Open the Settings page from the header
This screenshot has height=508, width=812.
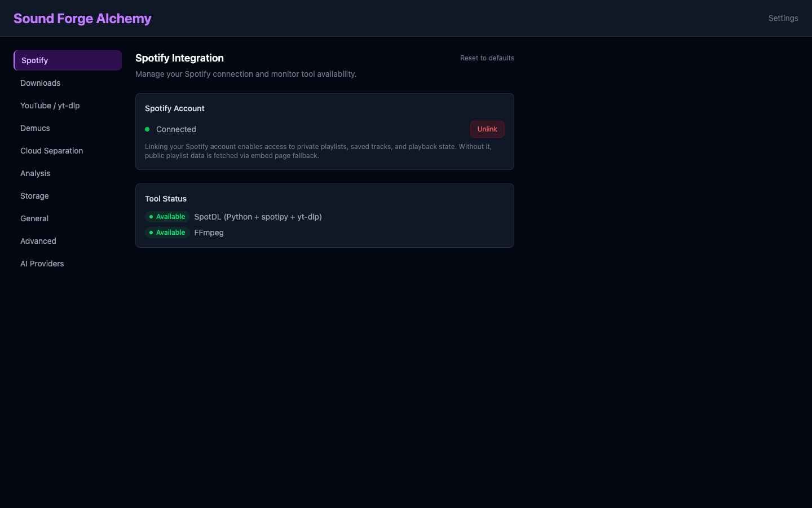tap(783, 18)
